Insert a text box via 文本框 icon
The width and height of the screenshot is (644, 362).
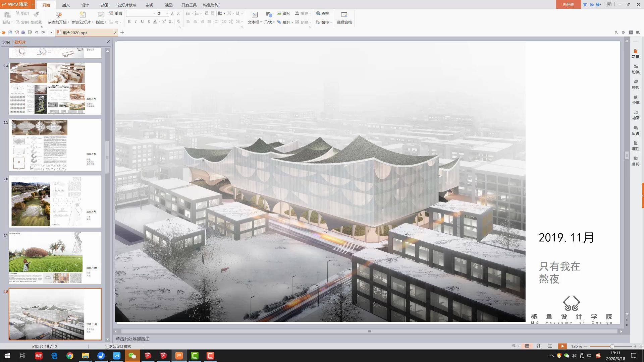tap(255, 14)
